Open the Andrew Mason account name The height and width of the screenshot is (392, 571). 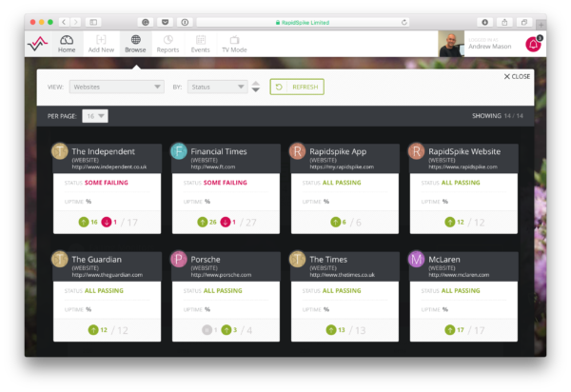(x=490, y=47)
